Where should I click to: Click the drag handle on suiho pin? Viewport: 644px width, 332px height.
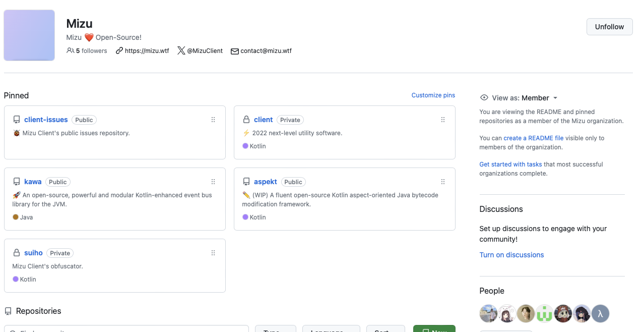pos(213,253)
